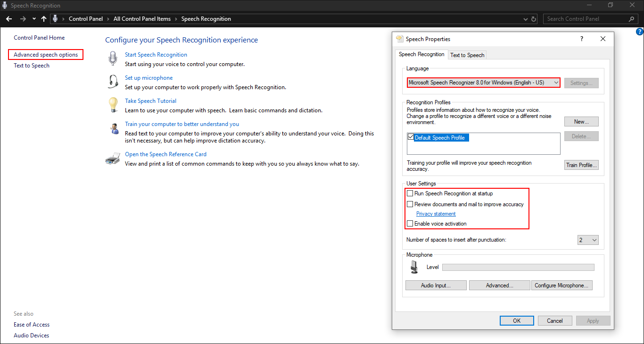Go forward with the Forward arrow

[23, 19]
